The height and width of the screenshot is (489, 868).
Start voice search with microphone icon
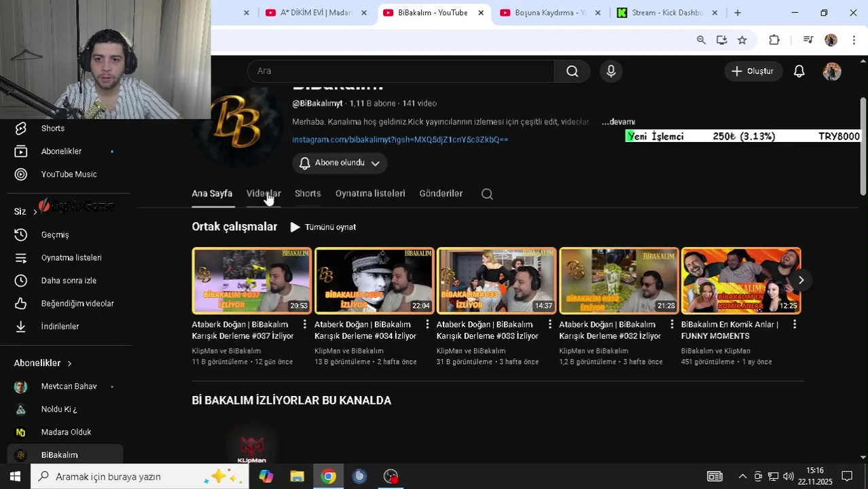click(x=611, y=71)
